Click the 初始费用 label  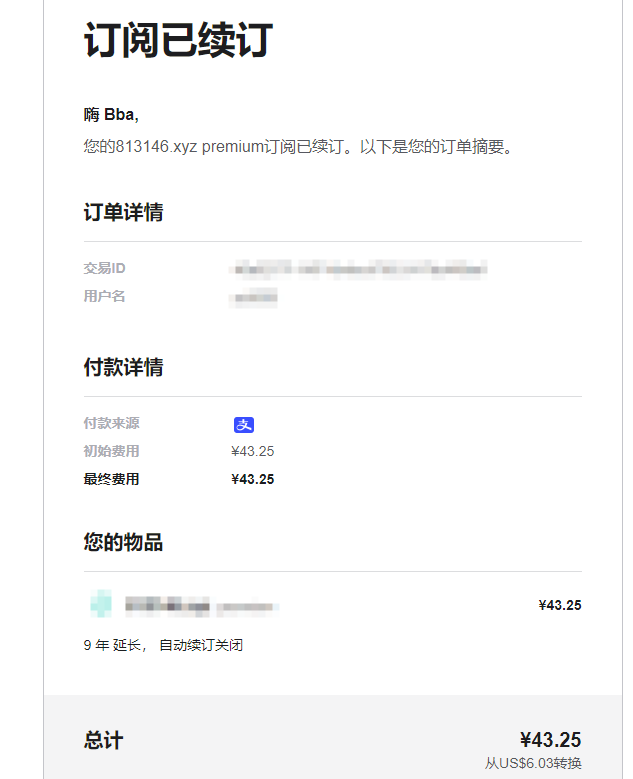click(x=111, y=451)
